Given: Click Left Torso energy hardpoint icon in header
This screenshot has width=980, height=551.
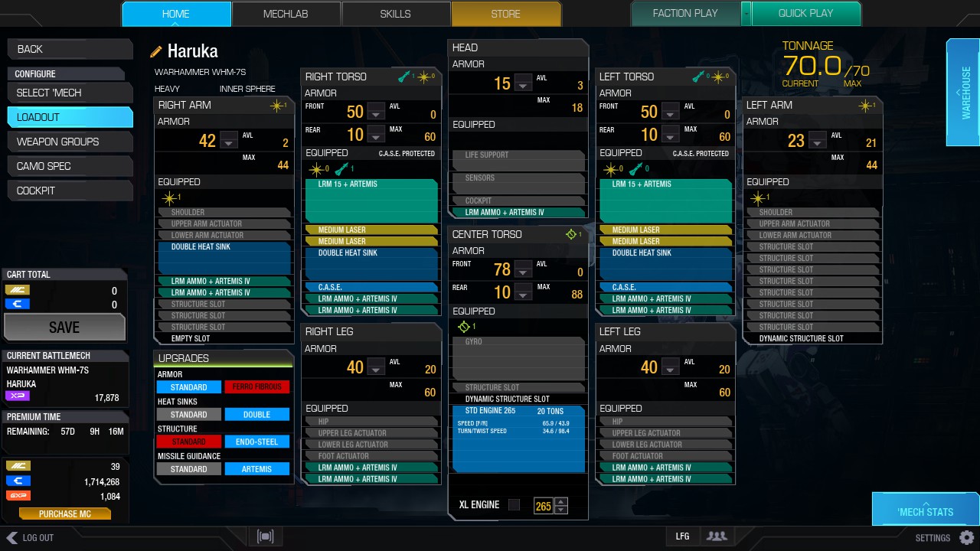Looking at the screenshot, I should click(717, 77).
